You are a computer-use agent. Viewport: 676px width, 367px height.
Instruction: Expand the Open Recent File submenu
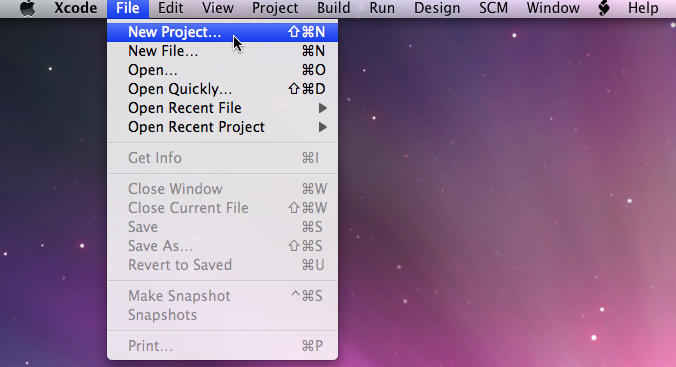[x=222, y=108]
